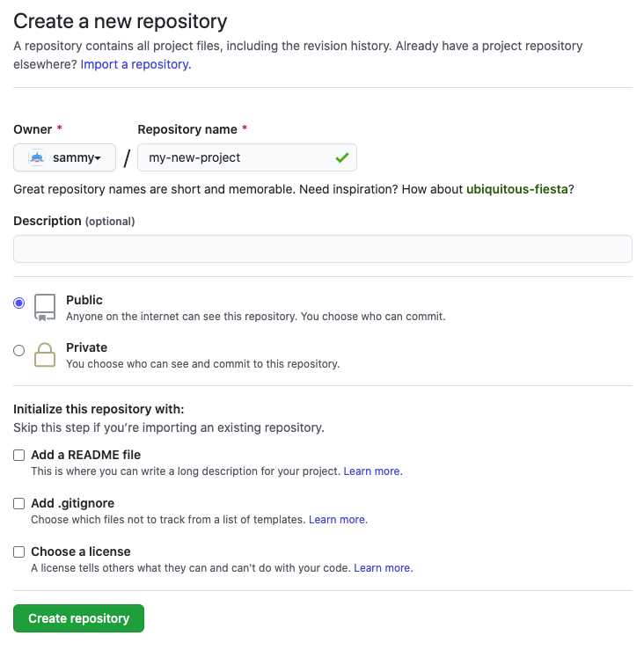Click the Import a repository link

[135, 65]
